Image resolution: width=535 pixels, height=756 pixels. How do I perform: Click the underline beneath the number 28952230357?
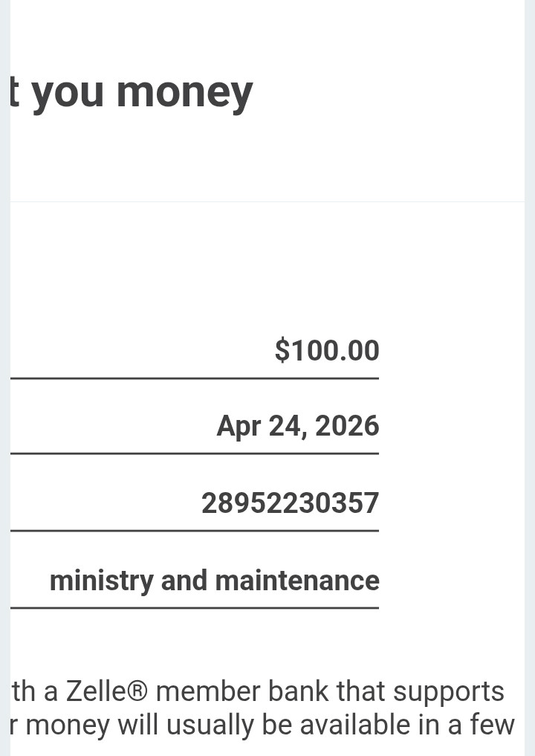(x=195, y=531)
